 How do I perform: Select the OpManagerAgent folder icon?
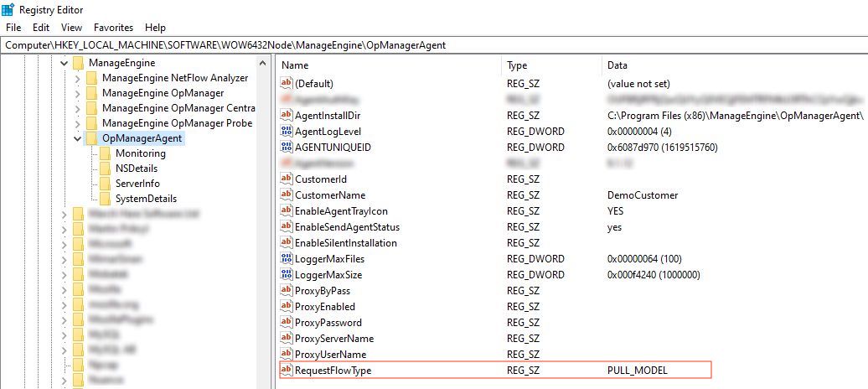tap(92, 138)
